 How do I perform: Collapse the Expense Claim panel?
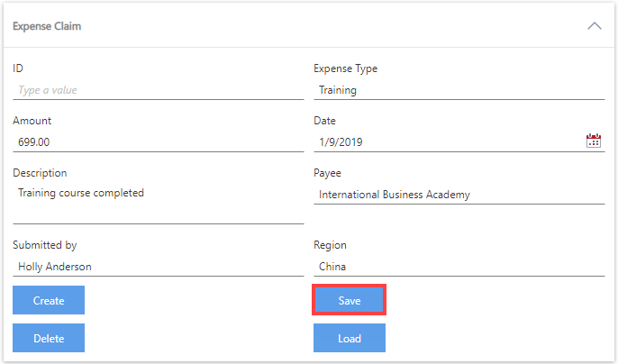point(595,26)
